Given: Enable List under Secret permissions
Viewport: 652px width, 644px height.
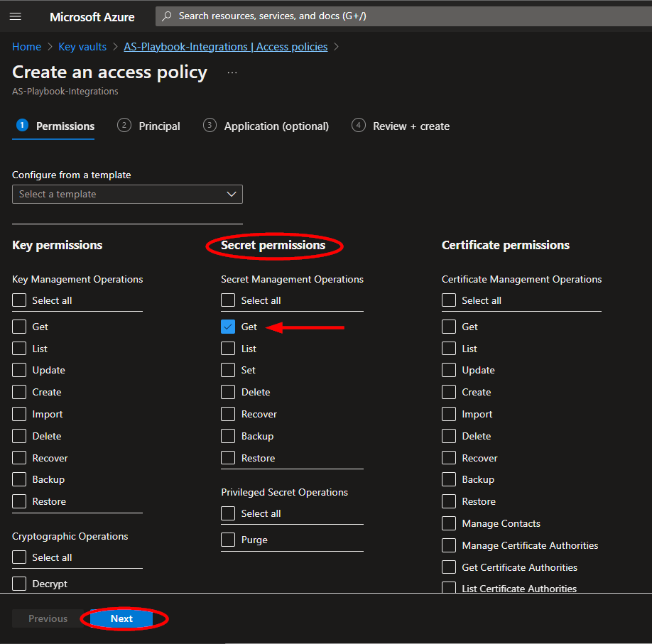Looking at the screenshot, I should coord(228,349).
